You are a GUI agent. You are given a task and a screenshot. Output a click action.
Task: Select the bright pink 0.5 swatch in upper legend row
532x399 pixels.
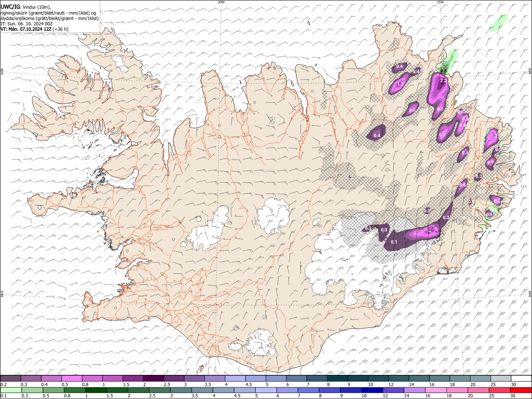coord(72,378)
